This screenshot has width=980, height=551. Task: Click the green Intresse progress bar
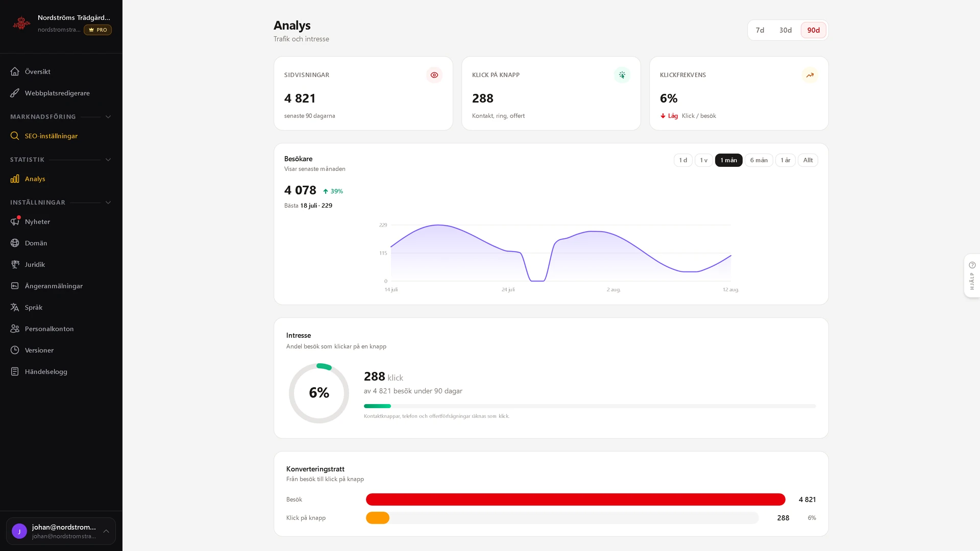point(377,406)
